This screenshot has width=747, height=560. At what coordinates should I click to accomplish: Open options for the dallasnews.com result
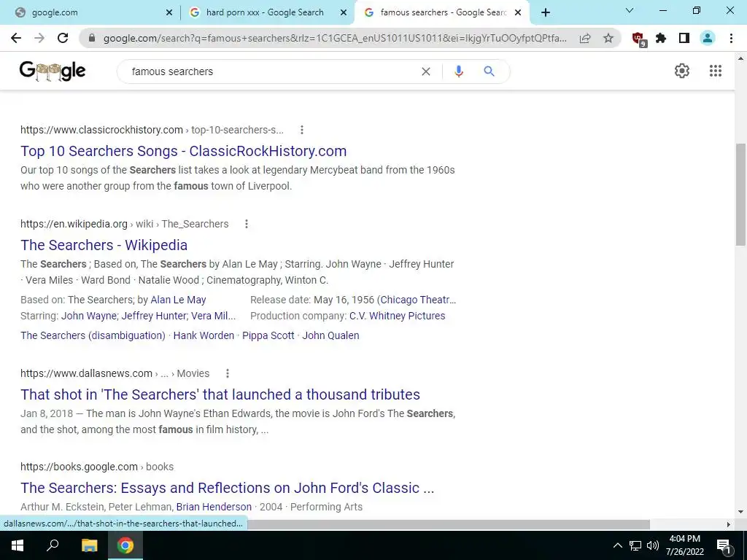[x=228, y=373]
